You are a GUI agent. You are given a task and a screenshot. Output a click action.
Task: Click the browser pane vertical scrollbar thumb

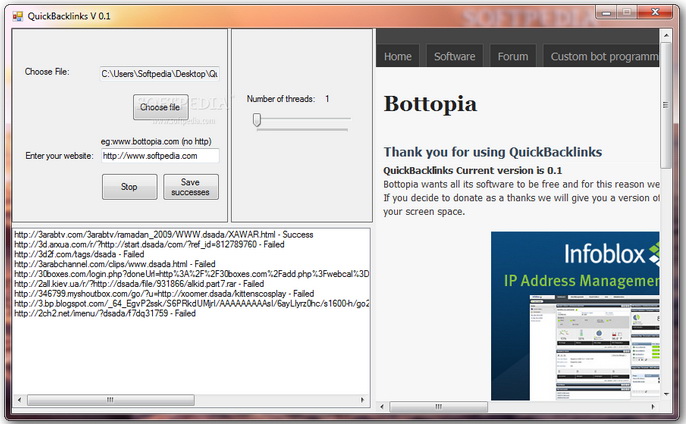(x=666, y=105)
